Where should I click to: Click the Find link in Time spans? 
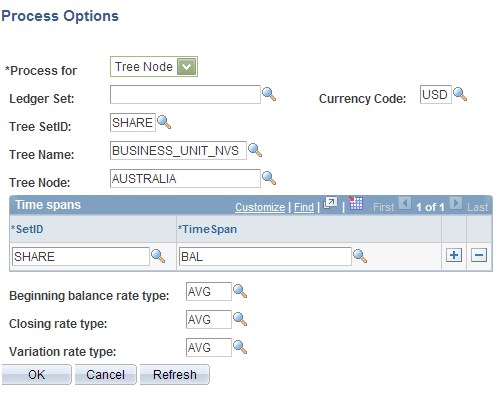304,207
